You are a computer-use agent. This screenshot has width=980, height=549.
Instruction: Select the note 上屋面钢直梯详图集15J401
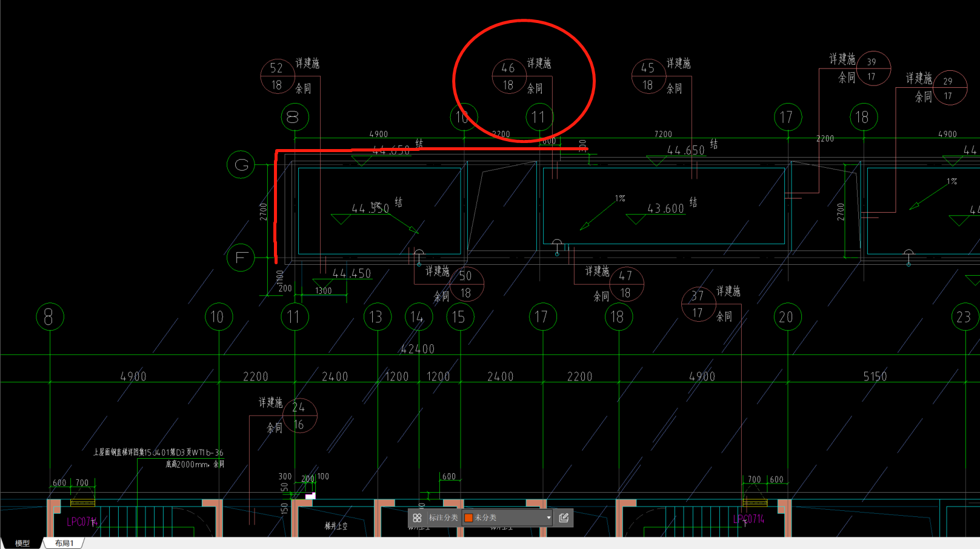pos(158,452)
